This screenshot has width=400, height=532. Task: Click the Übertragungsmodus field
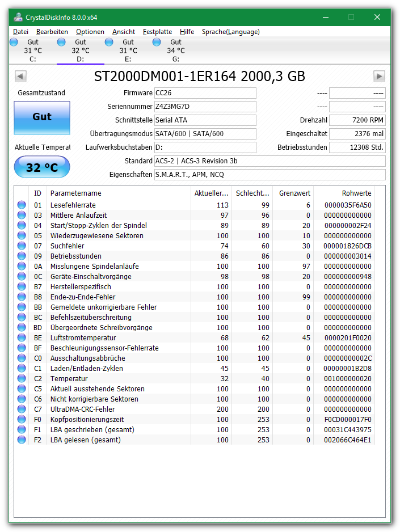[205, 134]
